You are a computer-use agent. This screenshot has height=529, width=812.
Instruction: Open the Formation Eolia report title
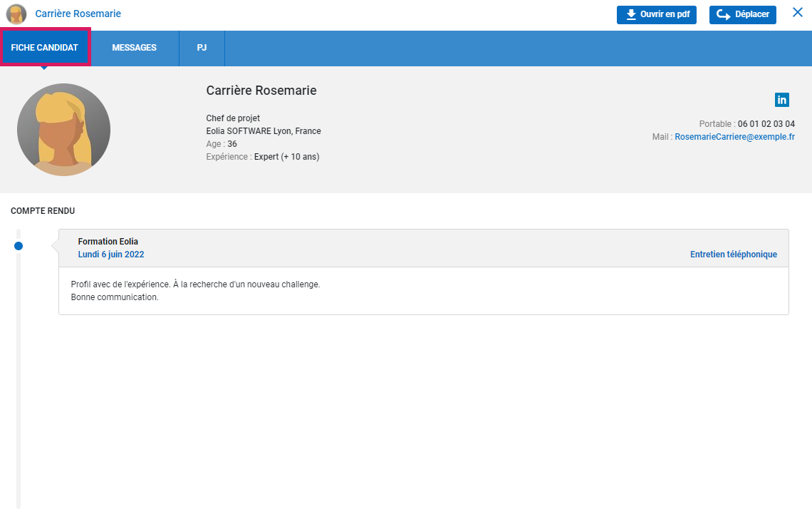pos(108,242)
